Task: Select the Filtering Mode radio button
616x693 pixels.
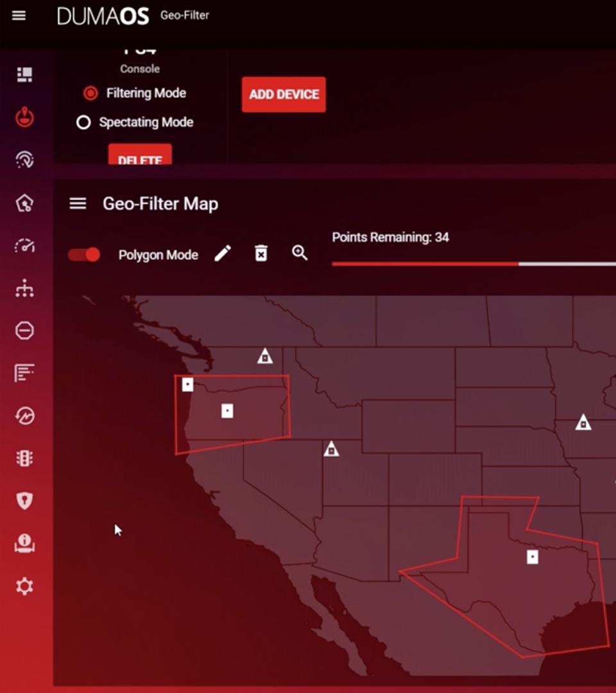Action: 90,94
